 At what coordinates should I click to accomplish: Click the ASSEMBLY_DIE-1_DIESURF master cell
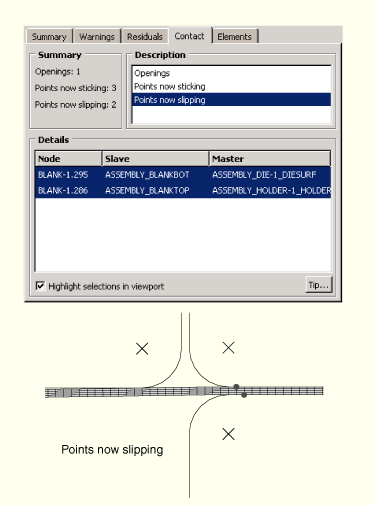click(264, 175)
